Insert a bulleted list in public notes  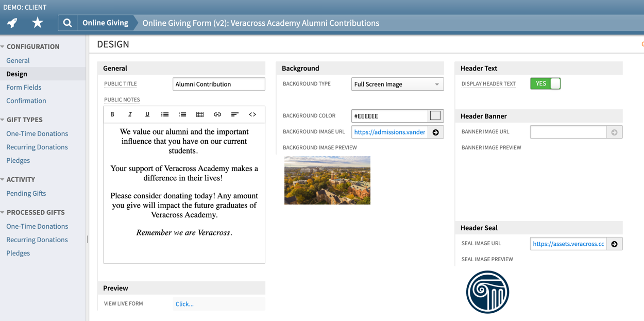click(x=165, y=114)
